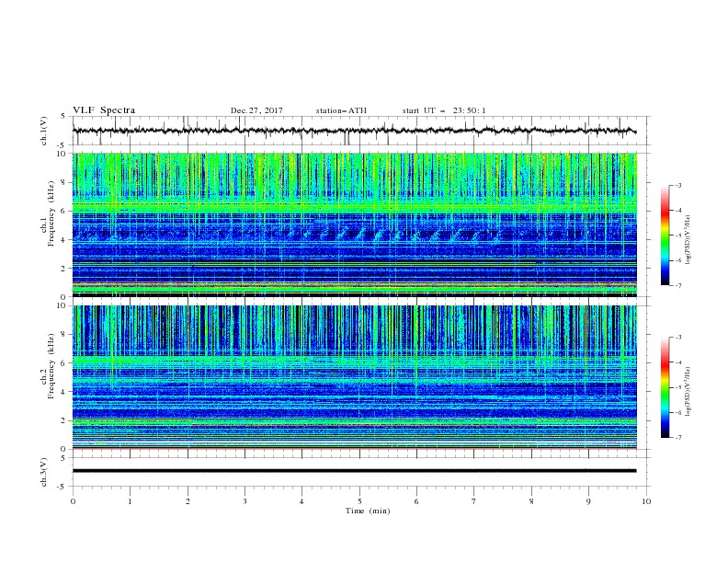Image resolution: width=728 pixels, height=563 pixels.
Task: Click the time axis tick label '2'
Action: (x=188, y=501)
